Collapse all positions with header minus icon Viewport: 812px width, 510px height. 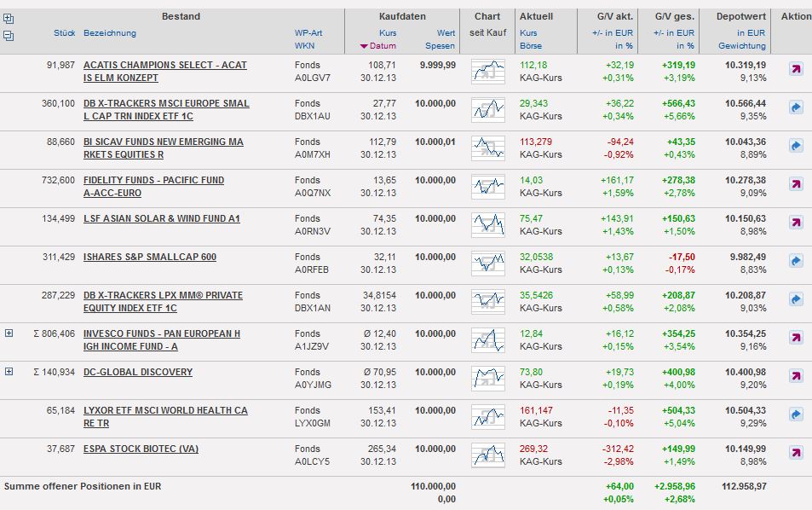point(9,36)
